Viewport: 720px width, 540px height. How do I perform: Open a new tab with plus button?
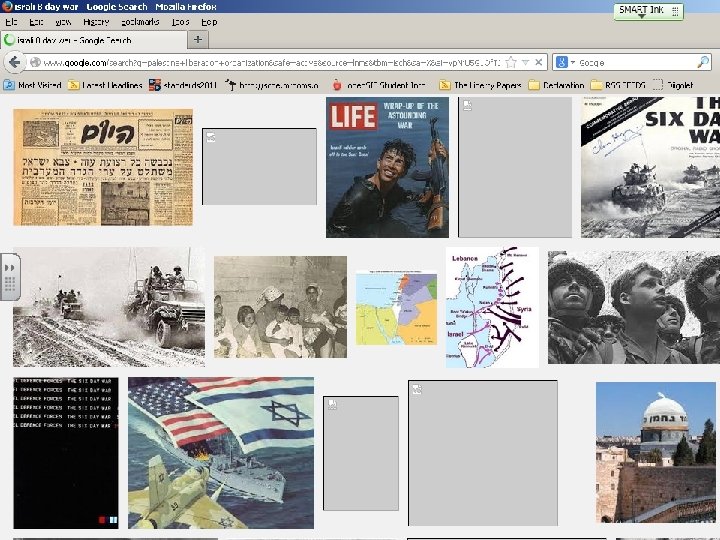point(197,40)
